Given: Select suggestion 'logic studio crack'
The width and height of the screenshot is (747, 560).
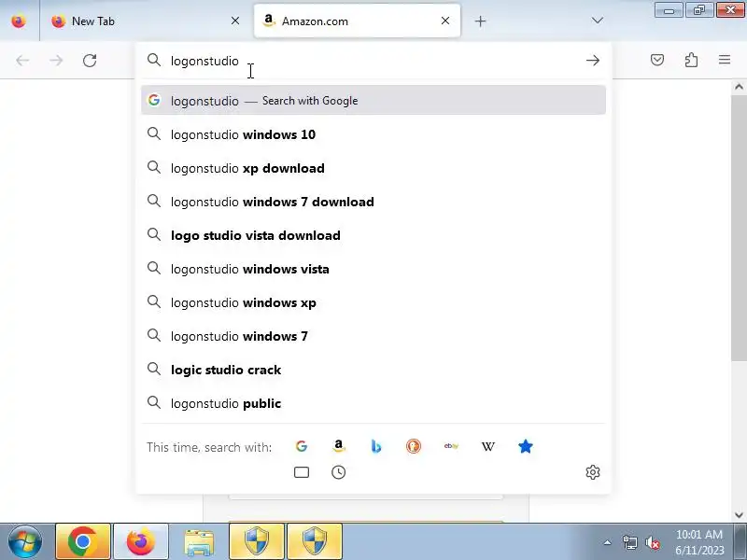Looking at the screenshot, I should pos(373,370).
